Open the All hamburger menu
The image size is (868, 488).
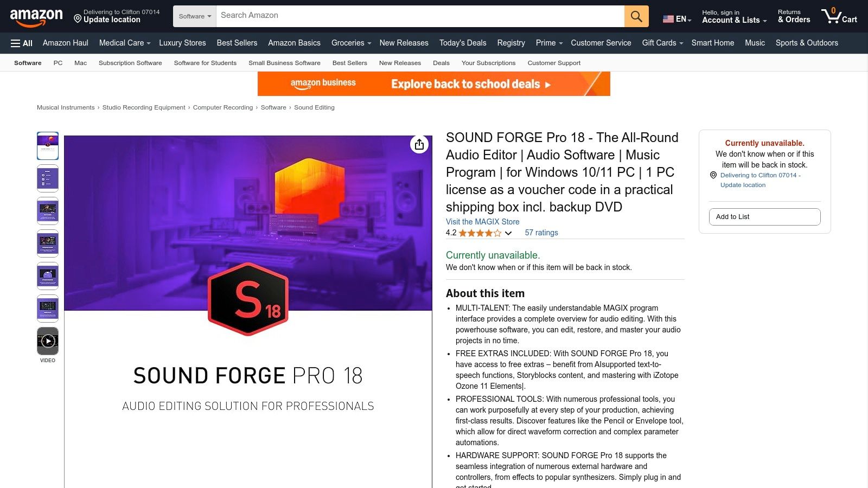pyautogui.click(x=22, y=43)
